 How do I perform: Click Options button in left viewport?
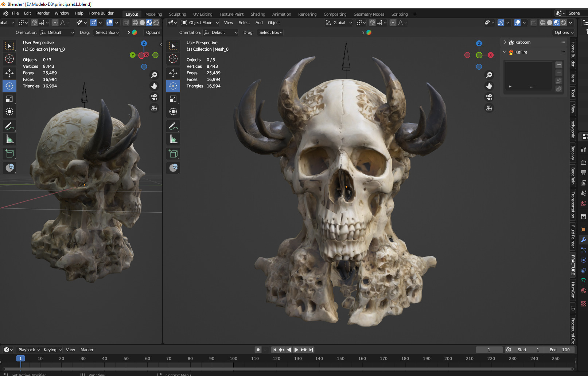point(153,32)
